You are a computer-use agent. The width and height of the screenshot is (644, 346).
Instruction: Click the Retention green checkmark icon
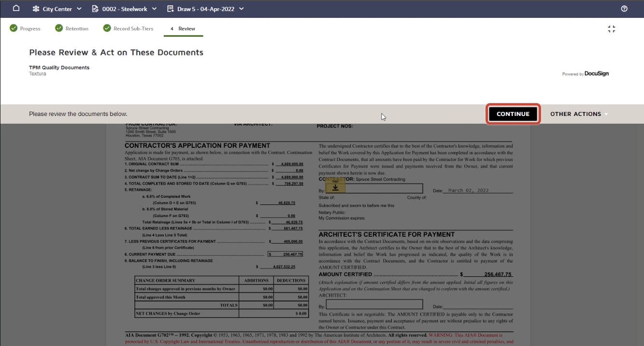point(59,29)
